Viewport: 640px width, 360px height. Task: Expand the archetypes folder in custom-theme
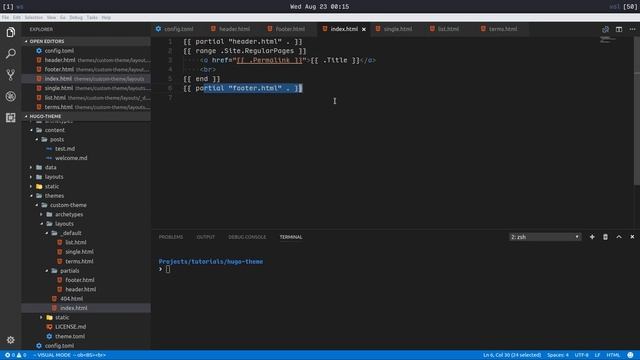[x=42, y=214]
